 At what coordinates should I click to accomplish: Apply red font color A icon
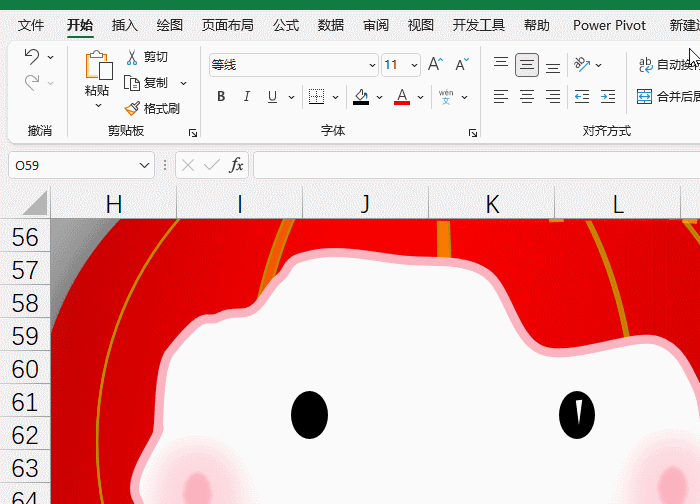402,96
